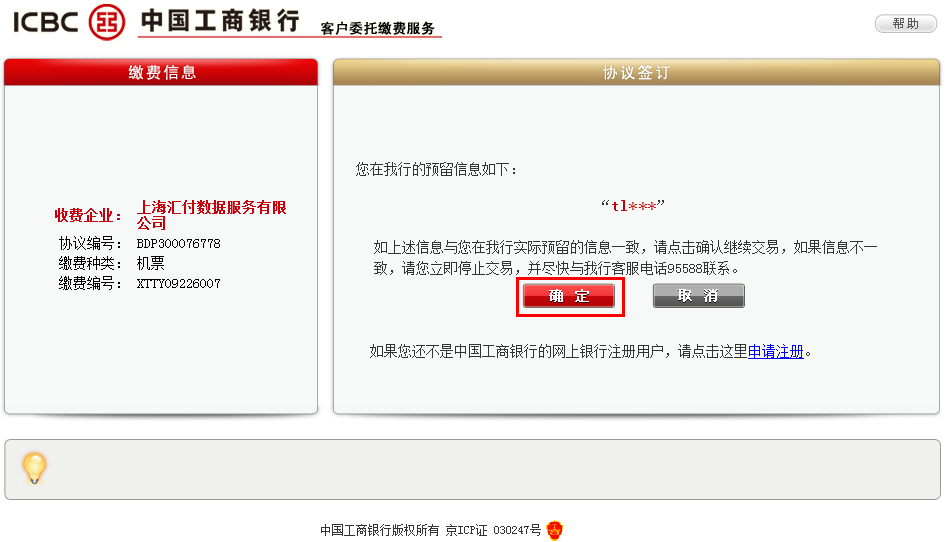
Task: Select the 缴费信息 panel header
Action: [x=161, y=72]
